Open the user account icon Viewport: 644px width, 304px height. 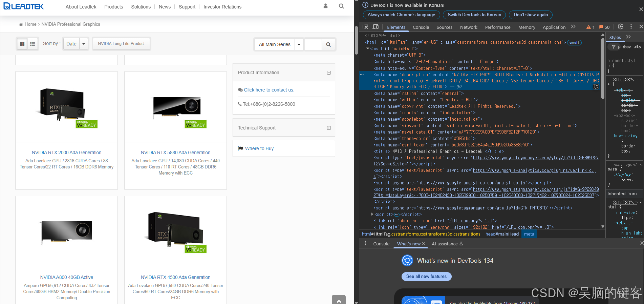(x=325, y=6)
